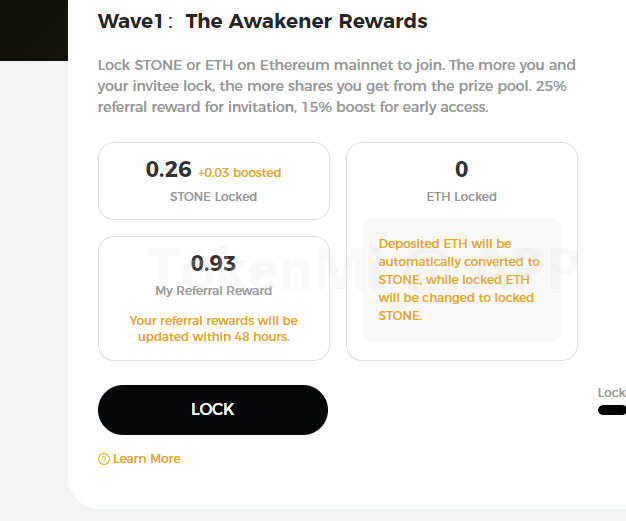The image size is (626, 521).
Task: Click the STONE Locked caption text
Action: point(213,197)
